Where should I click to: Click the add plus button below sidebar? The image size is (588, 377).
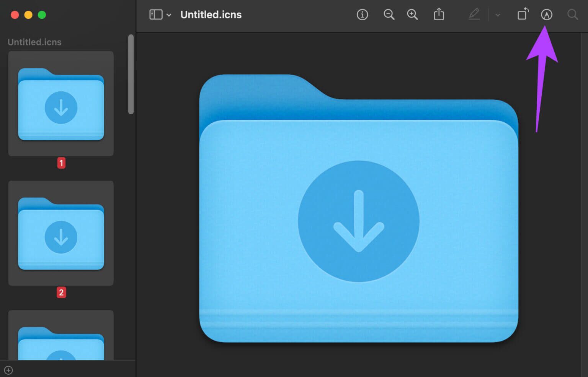(8, 370)
